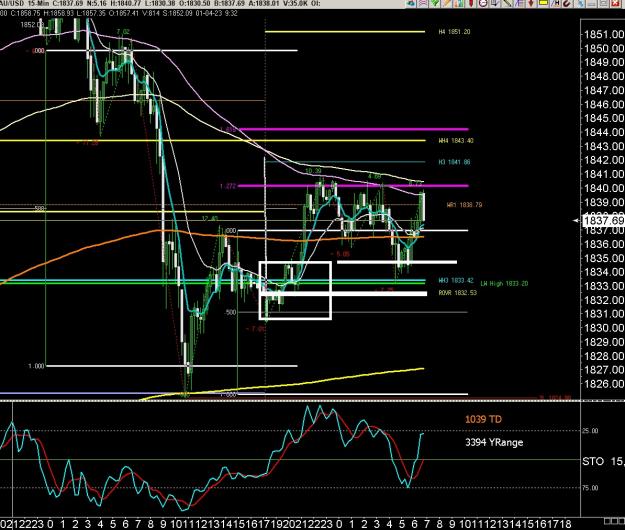The width and height of the screenshot is (625, 530).
Task: Click the WR1 1838.79 level label
Action: (464, 205)
